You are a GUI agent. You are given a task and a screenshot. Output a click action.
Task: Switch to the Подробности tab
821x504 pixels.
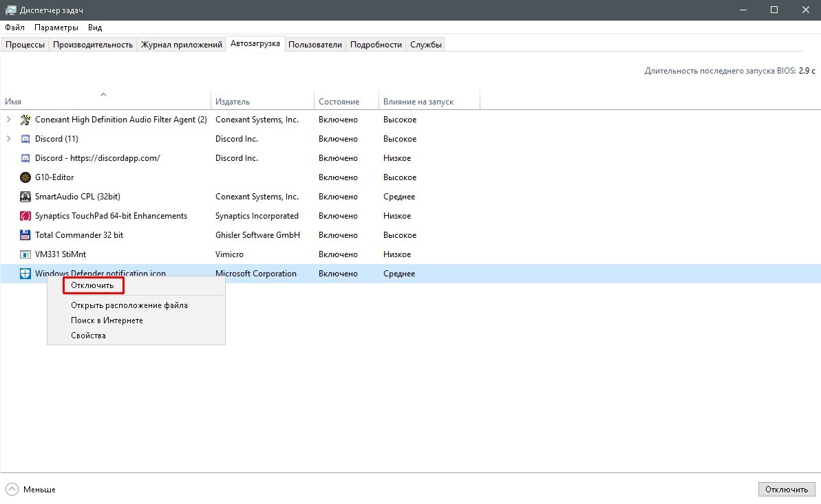click(376, 45)
